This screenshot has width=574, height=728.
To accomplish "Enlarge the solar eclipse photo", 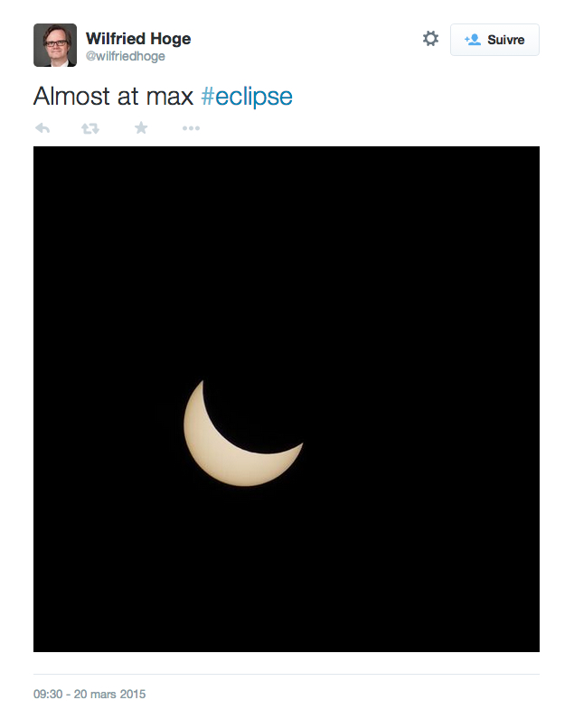I will click(x=287, y=399).
